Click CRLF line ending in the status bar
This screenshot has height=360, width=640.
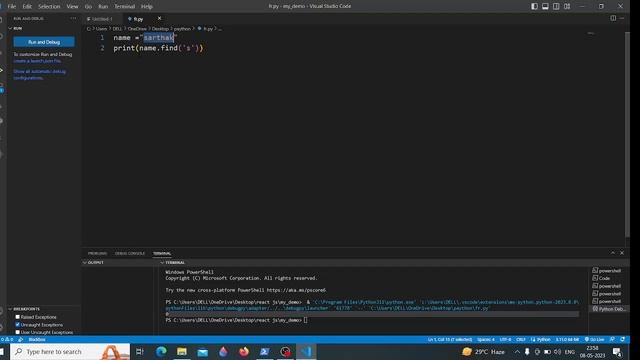tap(521, 340)
